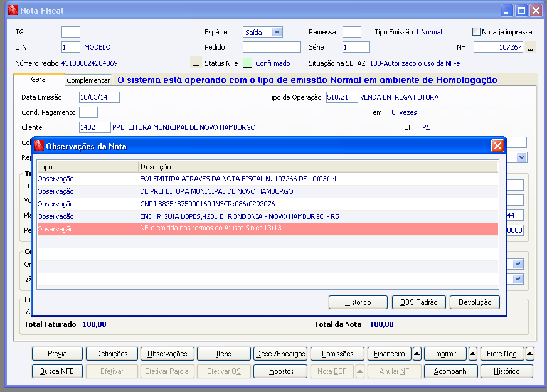Click the Pedido input field
Screen dimensions: 547x392
(272, 47)
